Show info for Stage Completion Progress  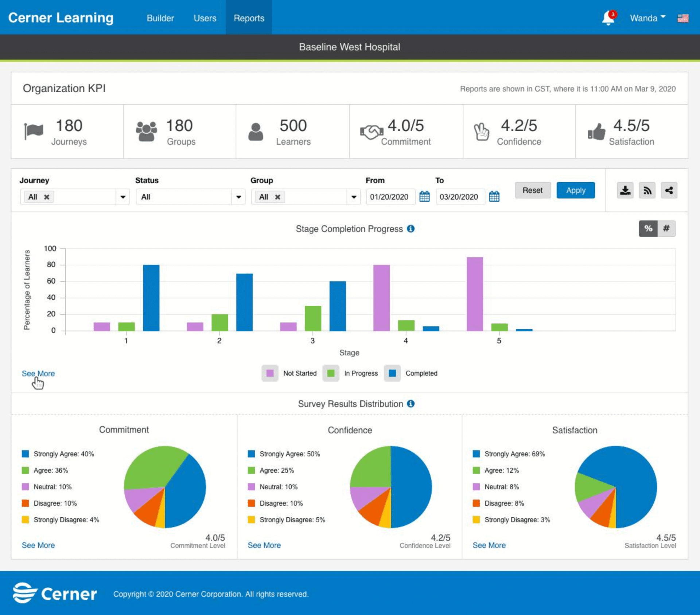(411, 229)
